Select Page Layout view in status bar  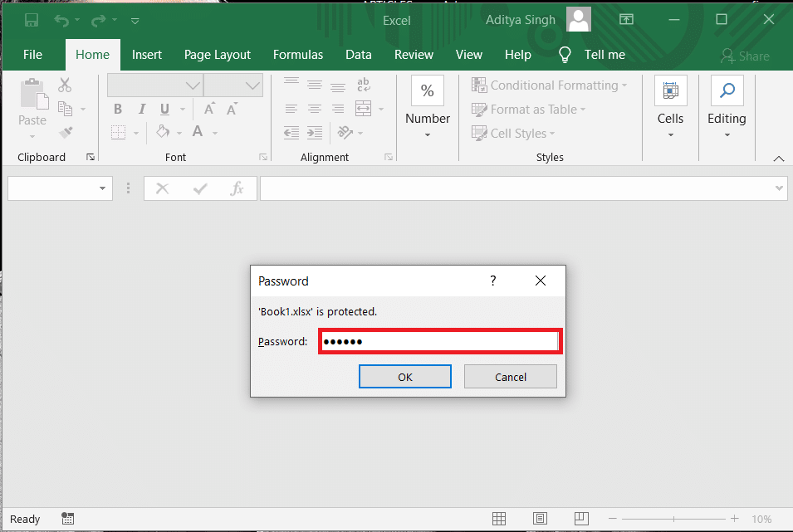541,518
